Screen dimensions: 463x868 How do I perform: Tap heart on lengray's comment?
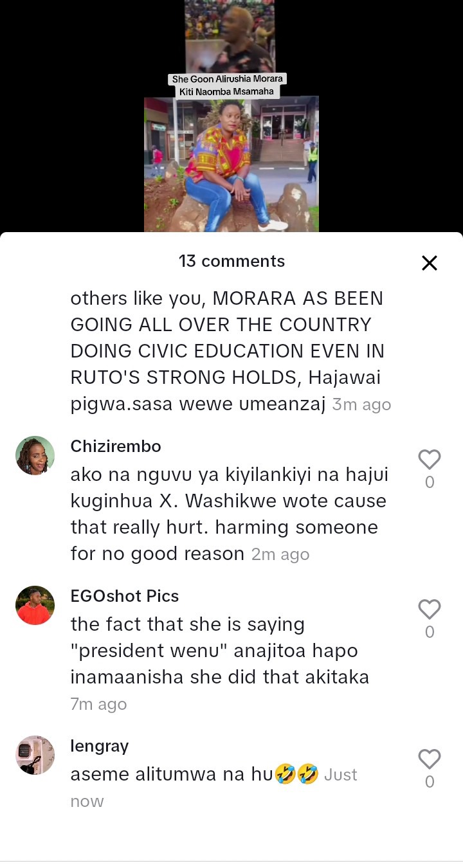point(429,759)
